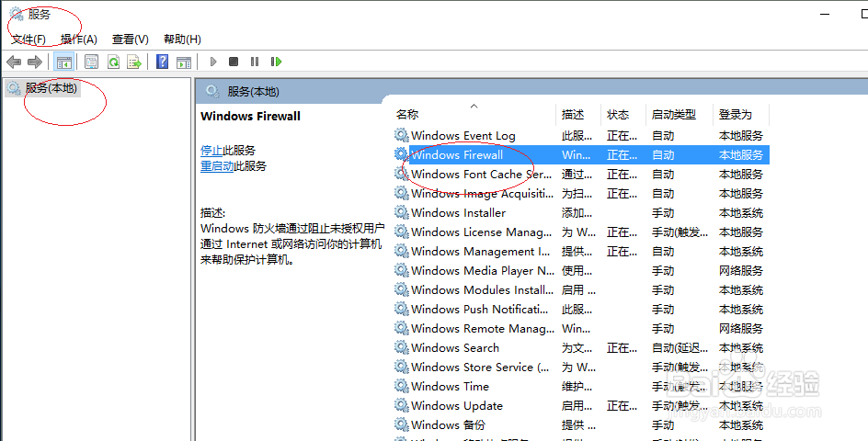Click 网络服务 in Windows Media Player row
Screen dimensions: 868x441
pyautogui.click(x=741, y=271)
